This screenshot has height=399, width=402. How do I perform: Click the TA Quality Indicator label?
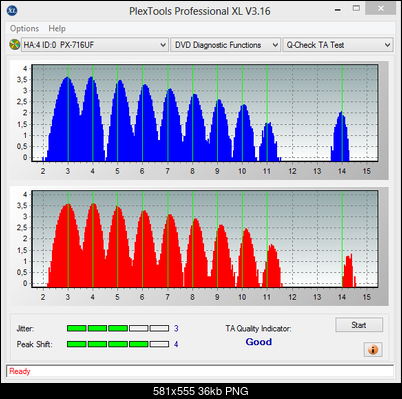tap(258, 329)
